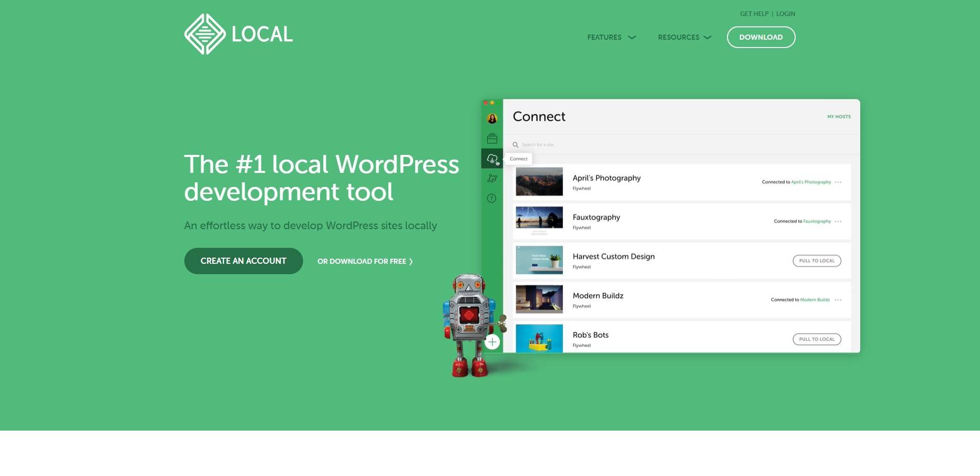Click the CREATE AN ACCOUNT button
The width and height of the screenshot is (980, 476).
pyautogui.click(x=243, y=261)
